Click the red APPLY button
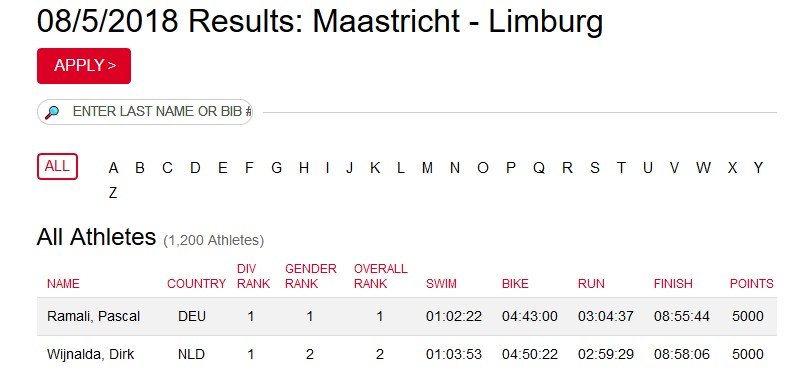Screen dimensions: 789x372 pyautogui.click(x=84, y=66)
